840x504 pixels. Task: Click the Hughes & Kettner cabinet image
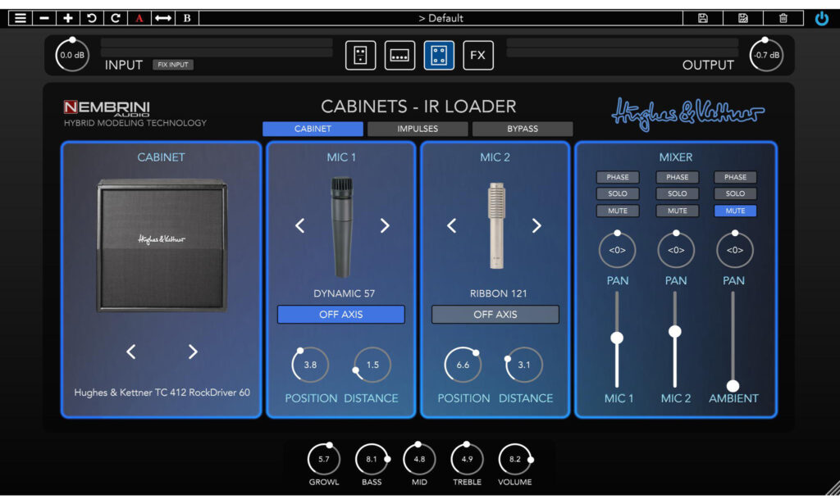point(162,246)
